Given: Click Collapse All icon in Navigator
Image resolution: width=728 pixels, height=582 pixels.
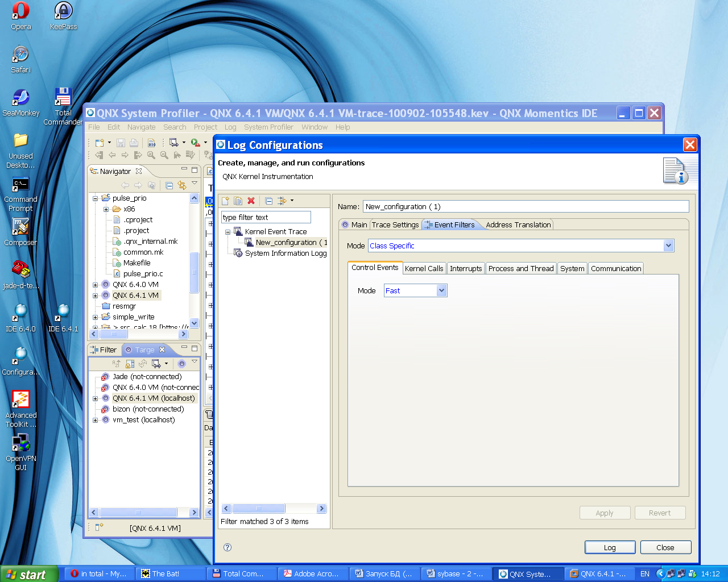Looking at the screenshot, I should tap(169, 185).
